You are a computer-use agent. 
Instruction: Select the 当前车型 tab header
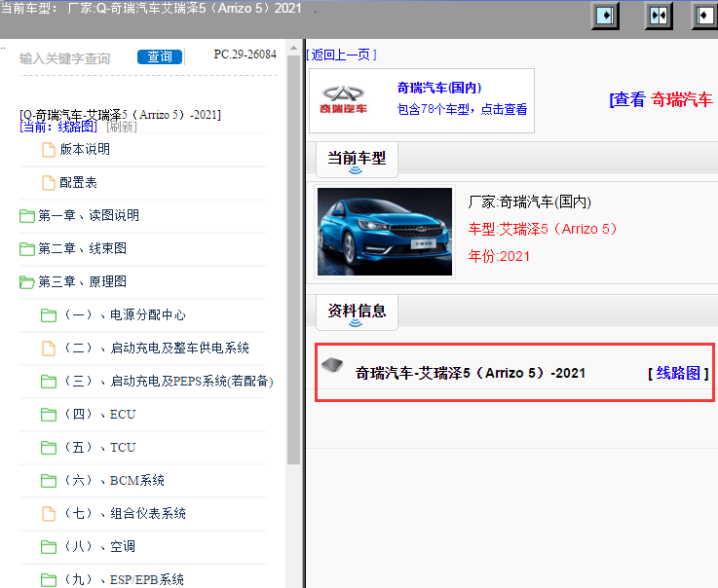tap(357, 159)
